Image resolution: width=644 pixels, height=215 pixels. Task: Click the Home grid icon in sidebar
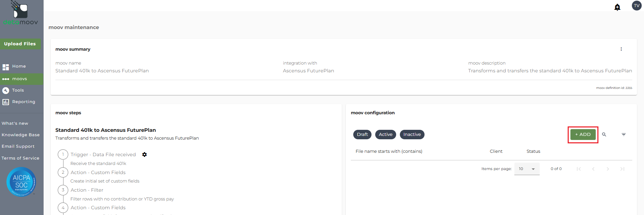(x=6, y=67)
